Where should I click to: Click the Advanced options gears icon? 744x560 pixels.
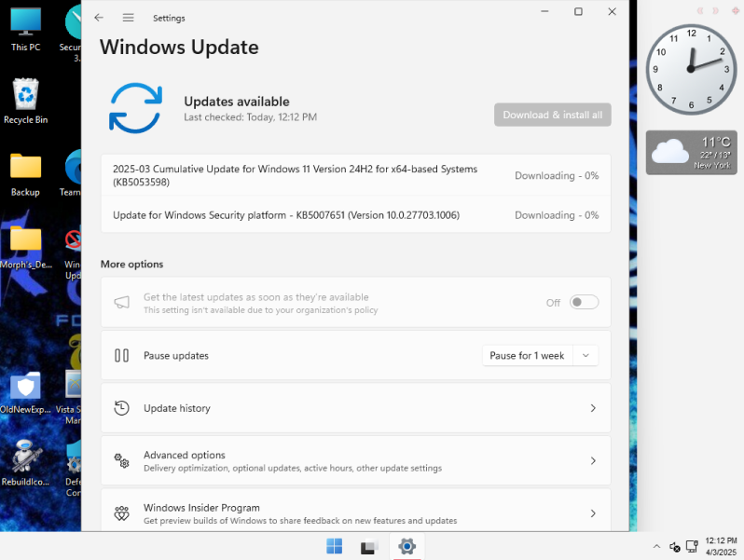click(x=121, y=460)
